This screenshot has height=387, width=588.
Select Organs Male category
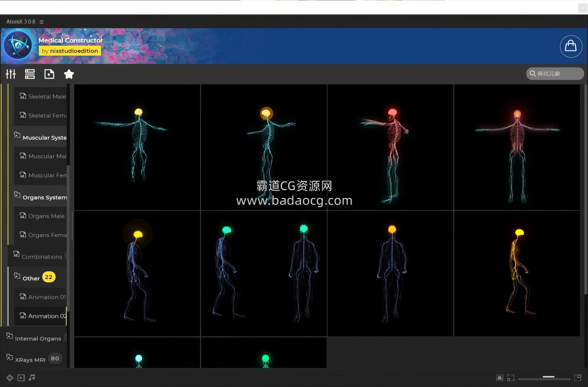40,216
